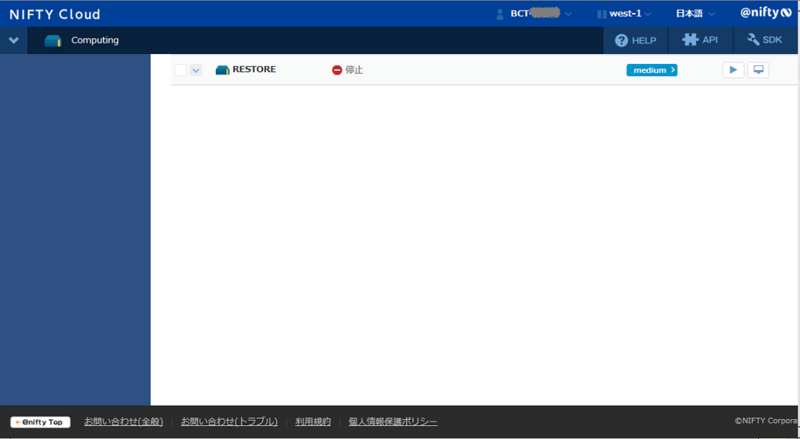Tick the RESTORE server checkbox
Image resolution: width=800 pixels, height=439 pixels.
tap(181, 70)
